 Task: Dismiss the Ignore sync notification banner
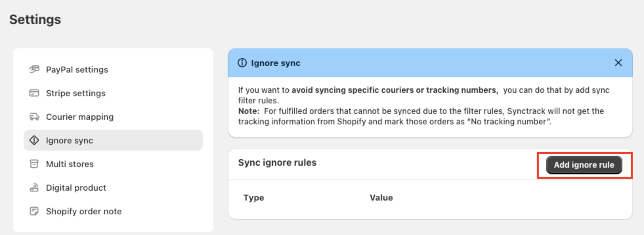coord(618,62)
